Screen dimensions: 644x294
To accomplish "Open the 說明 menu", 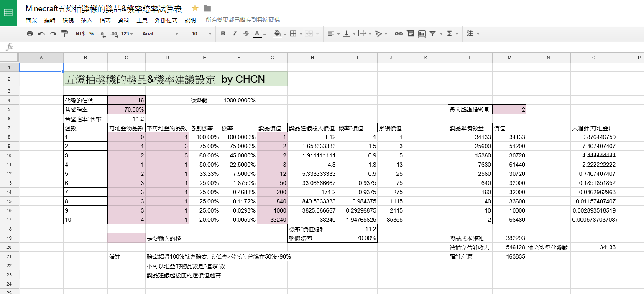I will (x=190, y=20).
